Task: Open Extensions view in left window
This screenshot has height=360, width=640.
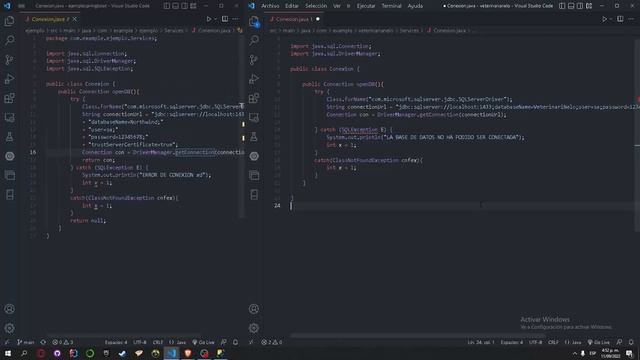Action: point(9,98)
